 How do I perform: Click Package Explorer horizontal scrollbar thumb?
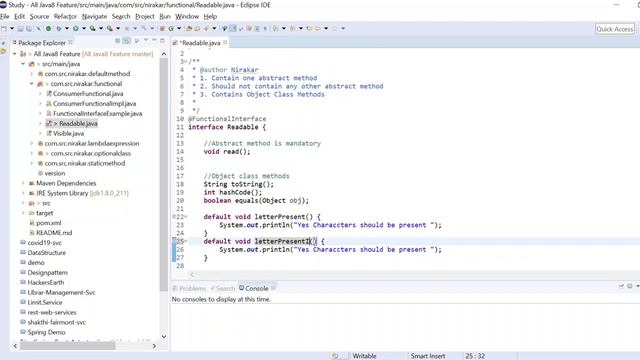(67, 346)
